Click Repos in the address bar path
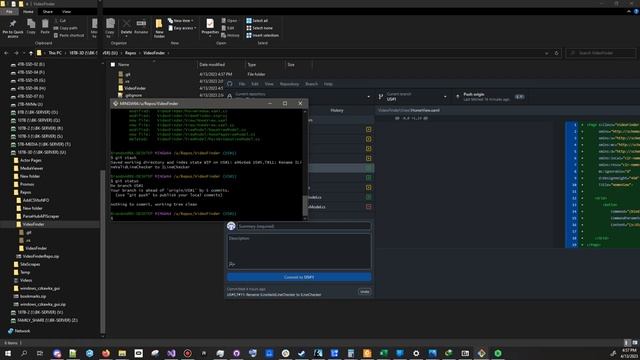This screenshot has width=640, height=360. click(131, 53)
